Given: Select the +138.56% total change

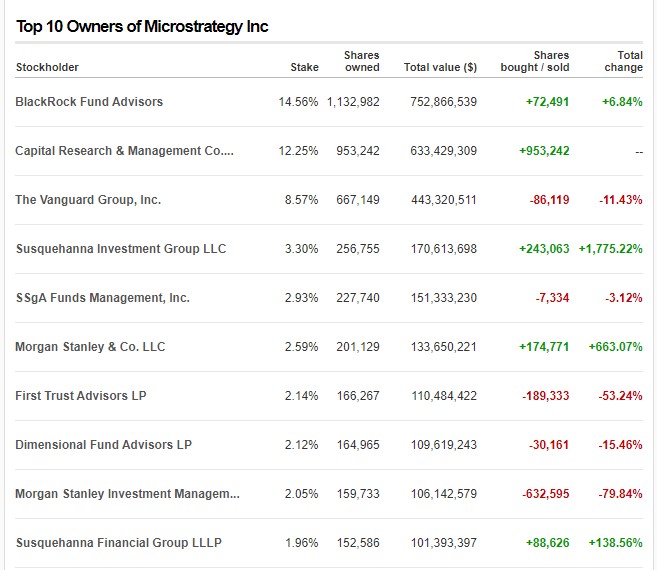Looking at the screenshot, I should [x=616, y=543].
